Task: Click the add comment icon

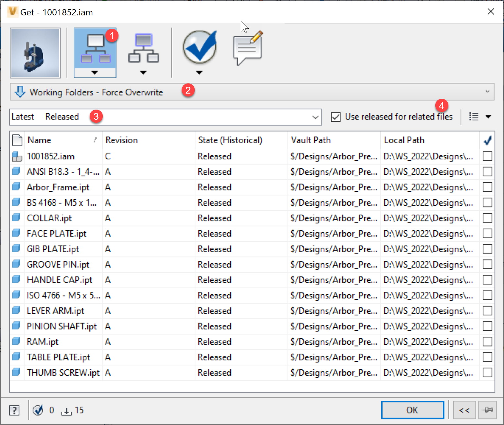Action: [x=247, y=47]
